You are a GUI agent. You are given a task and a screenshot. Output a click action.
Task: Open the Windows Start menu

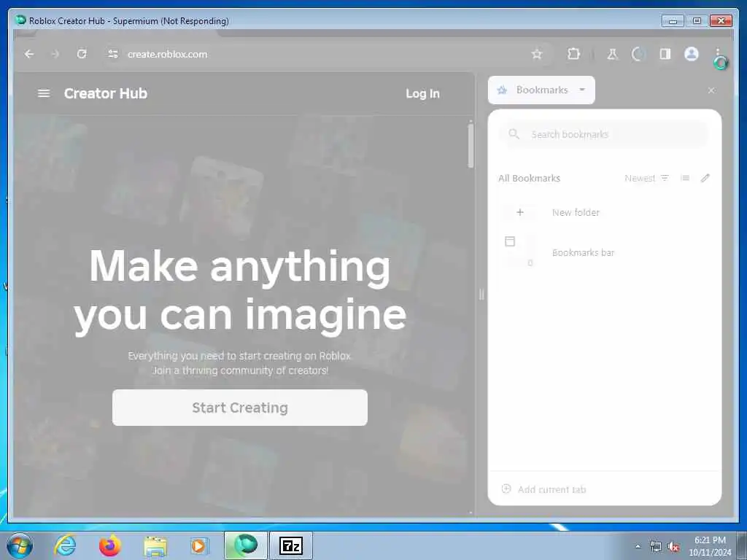tap(20, 545)
